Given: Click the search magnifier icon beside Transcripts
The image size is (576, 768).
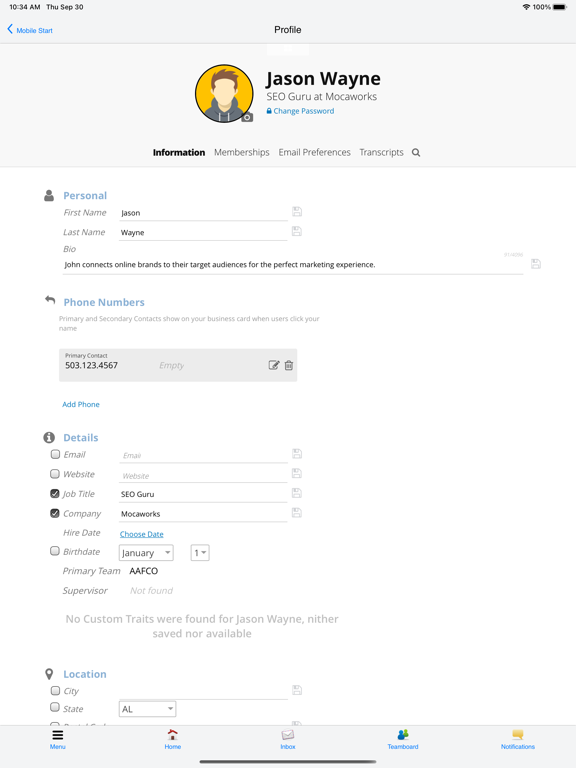Looking at the screenshot, I should click(x=416, y=152).
